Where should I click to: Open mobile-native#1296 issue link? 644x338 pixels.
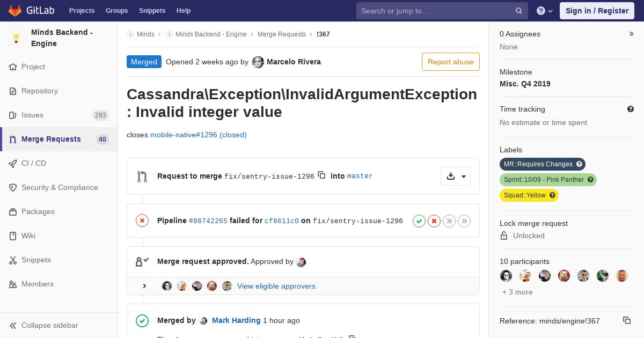199,135
